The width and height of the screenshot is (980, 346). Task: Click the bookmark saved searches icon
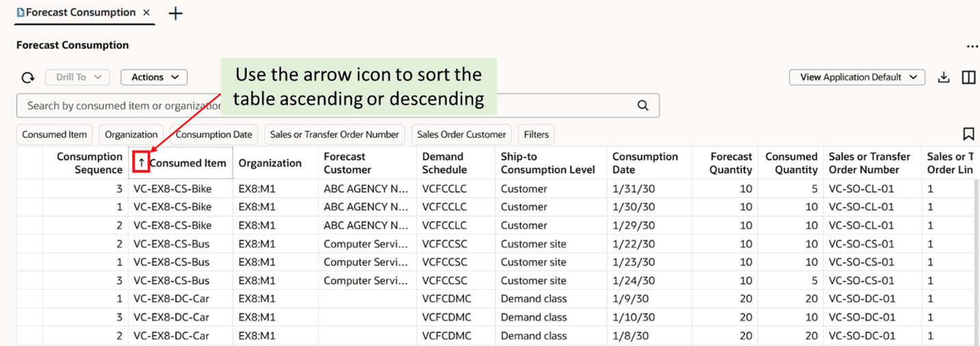tap(968, 134)
